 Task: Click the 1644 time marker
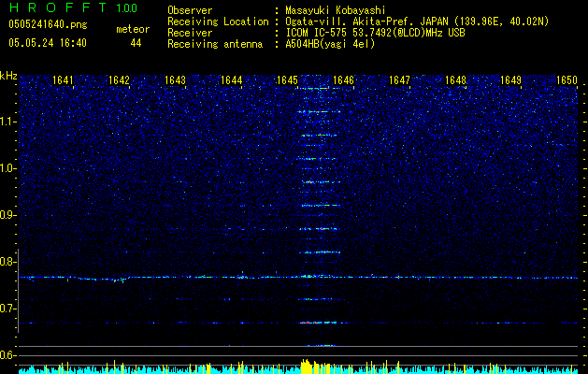tap(232, 79)
